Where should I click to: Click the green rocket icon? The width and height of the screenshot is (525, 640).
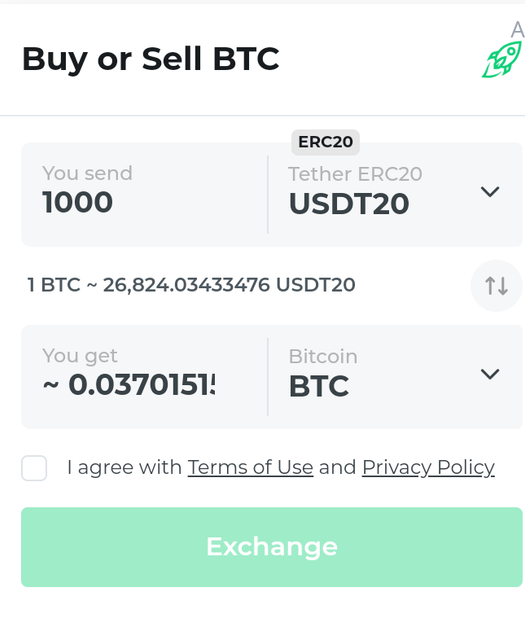pyautogui.click(x=503, y=60)
